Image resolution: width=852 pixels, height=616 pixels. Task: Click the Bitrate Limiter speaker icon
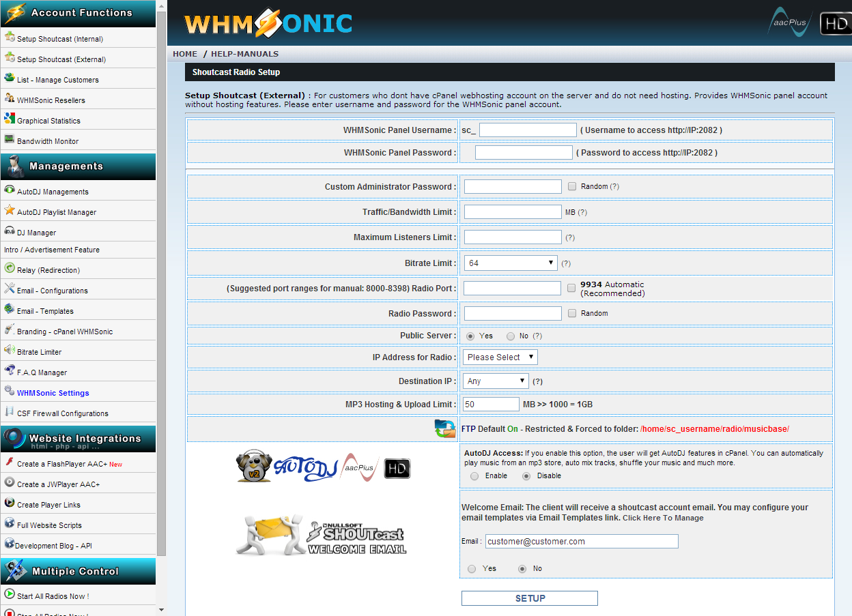tap(10, 350)
